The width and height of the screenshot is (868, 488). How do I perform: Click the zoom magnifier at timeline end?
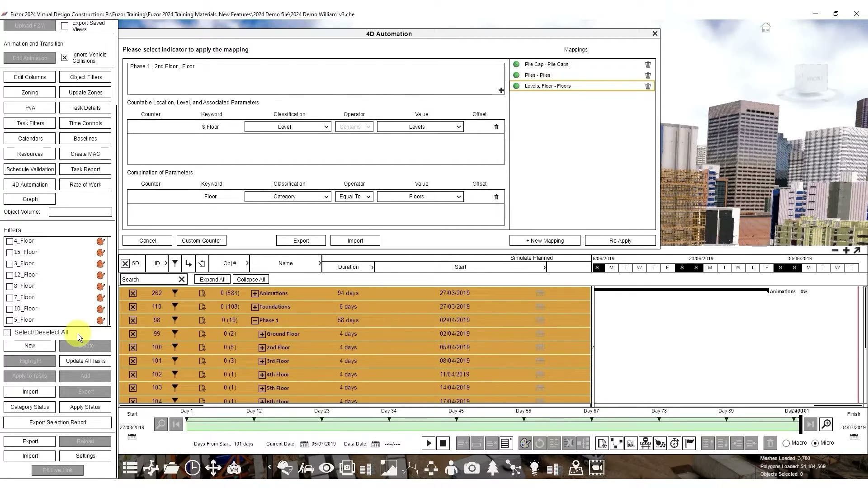click(x=826, y=424)
